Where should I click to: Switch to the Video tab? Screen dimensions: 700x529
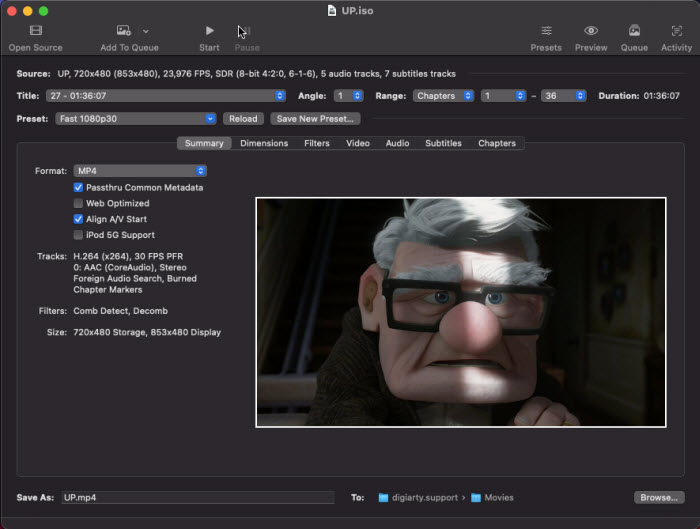point(358,143)
